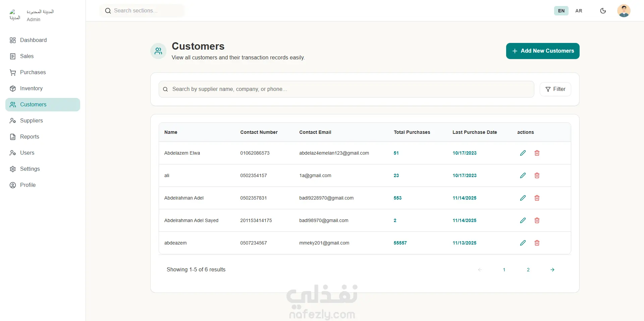Toggle dark mode moon icon

coord(603,11)
